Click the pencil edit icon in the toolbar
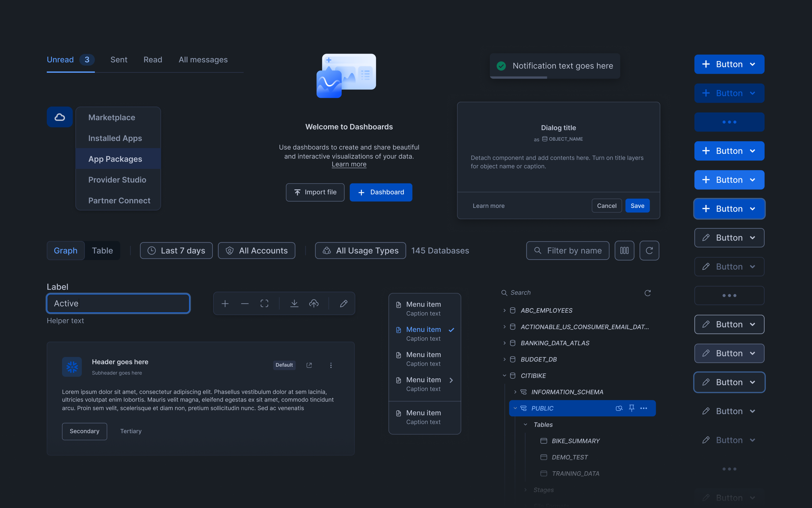 [x=343, y=303]
